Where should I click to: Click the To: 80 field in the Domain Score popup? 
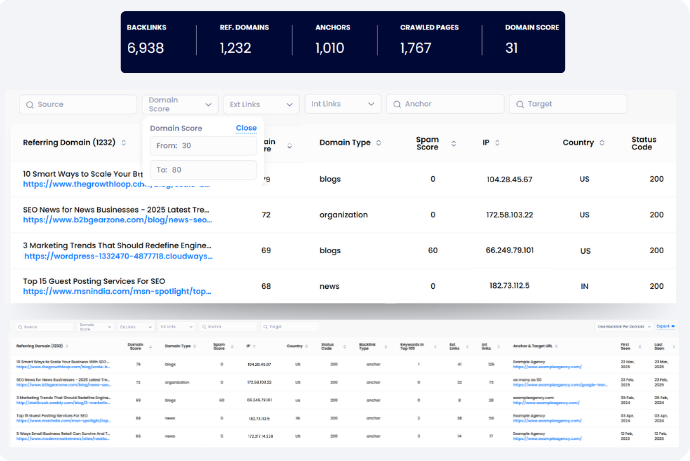pos(203,170)
